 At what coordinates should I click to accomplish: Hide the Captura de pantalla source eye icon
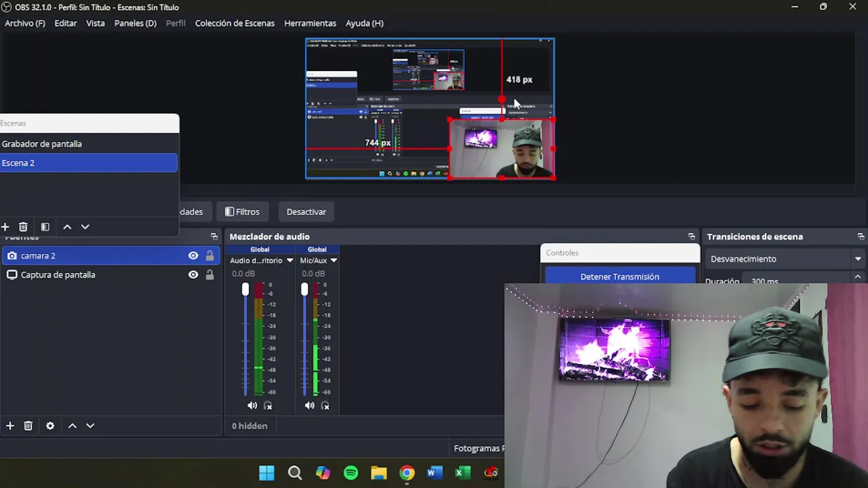193,274
